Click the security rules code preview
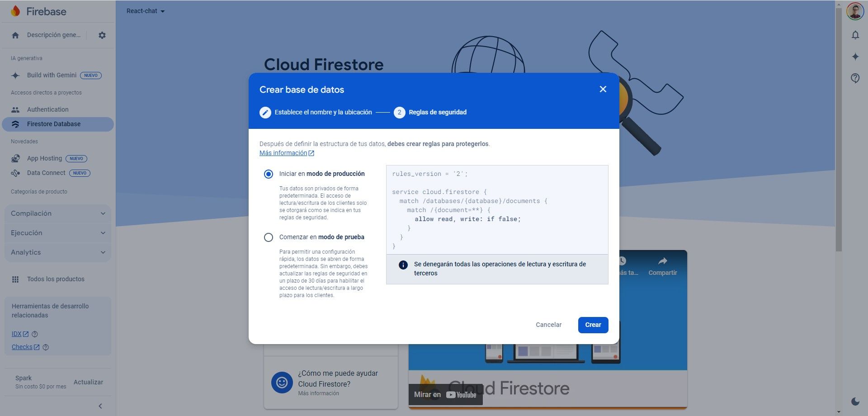 pyautogui.click(x=497, y=210)
